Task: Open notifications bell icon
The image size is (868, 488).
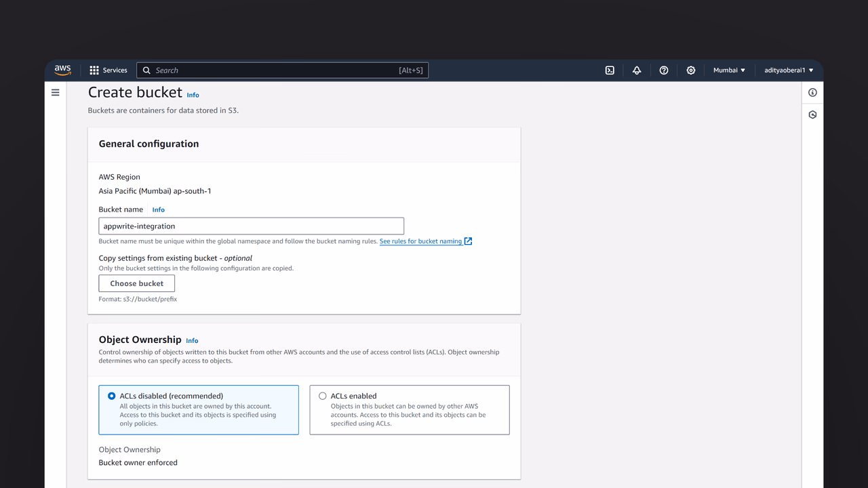Action: pyautogui.click(x=637, y=70)
